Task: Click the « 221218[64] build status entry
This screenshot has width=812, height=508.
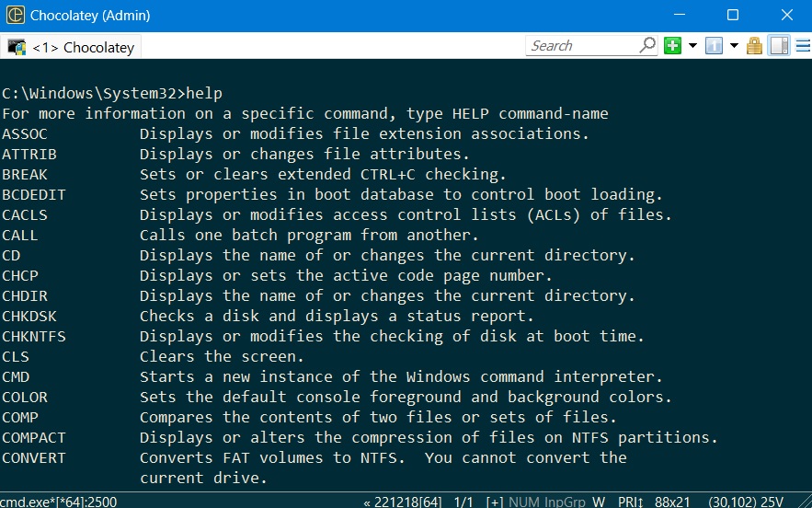Action: pyautogui.click(x=403, y=502)
